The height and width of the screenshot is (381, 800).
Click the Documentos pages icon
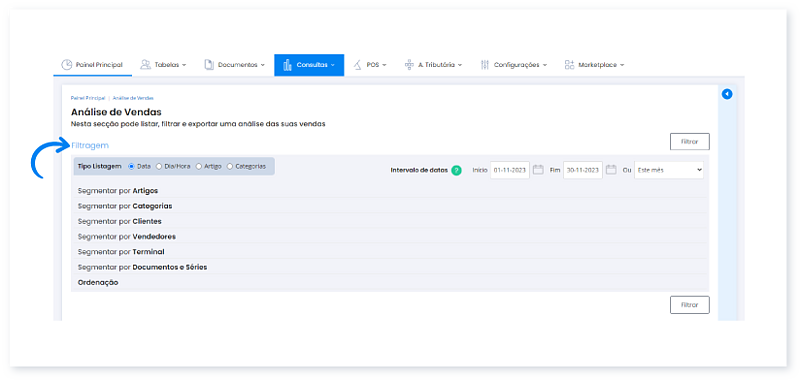209,65
